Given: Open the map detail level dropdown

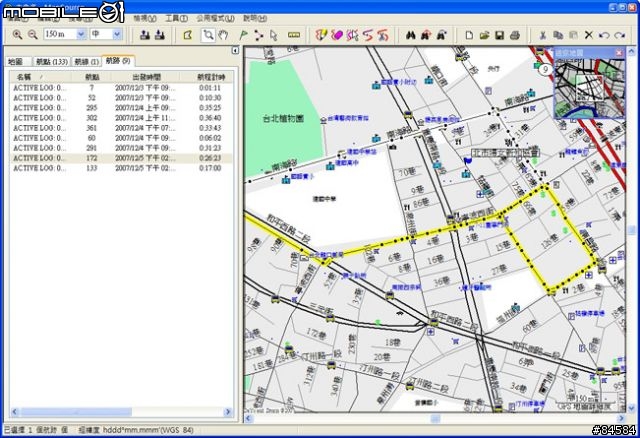Looking at the screenshot, I should 117,34.
